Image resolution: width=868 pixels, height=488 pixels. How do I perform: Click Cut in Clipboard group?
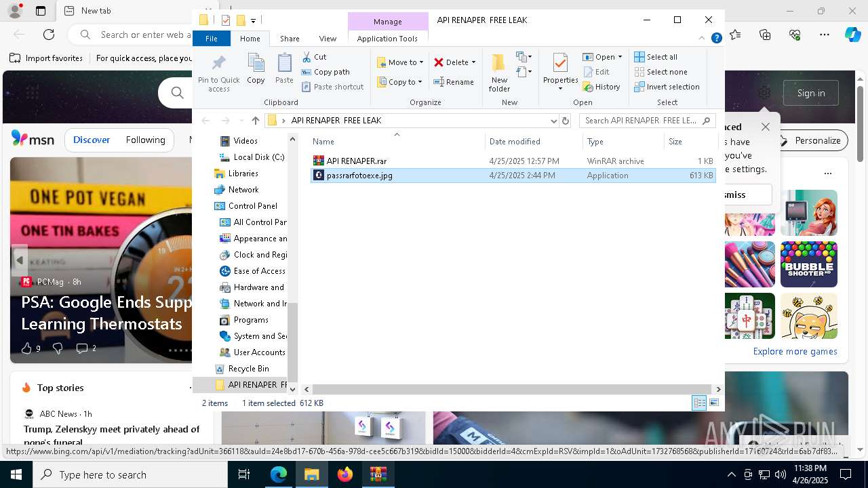[x=314, y=57]
